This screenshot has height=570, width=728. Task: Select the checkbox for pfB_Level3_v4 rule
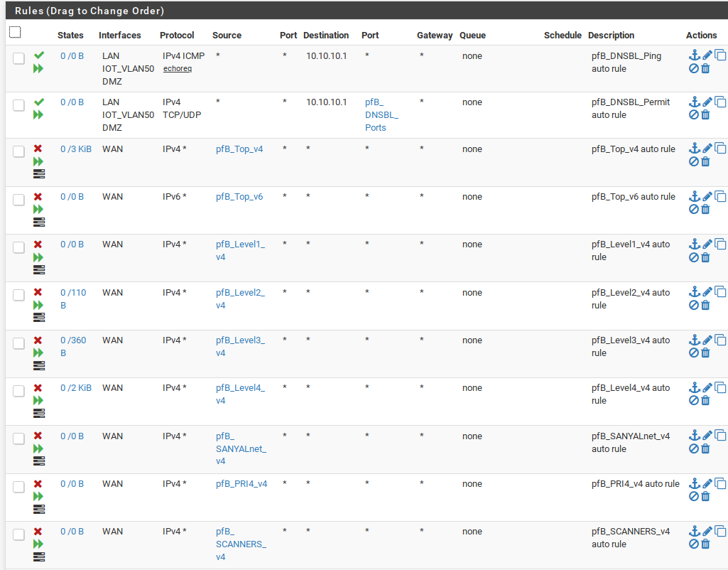pyautogui.click(x=18, y=343)
